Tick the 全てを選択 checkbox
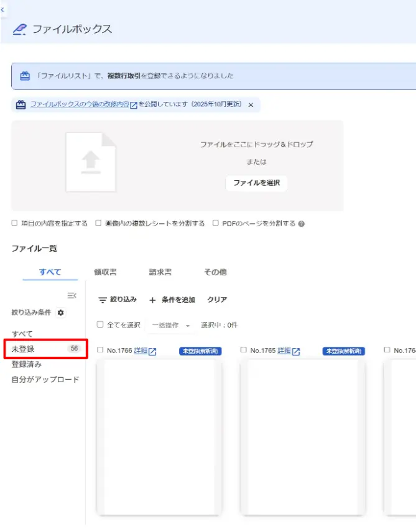 tap(100, 324)
